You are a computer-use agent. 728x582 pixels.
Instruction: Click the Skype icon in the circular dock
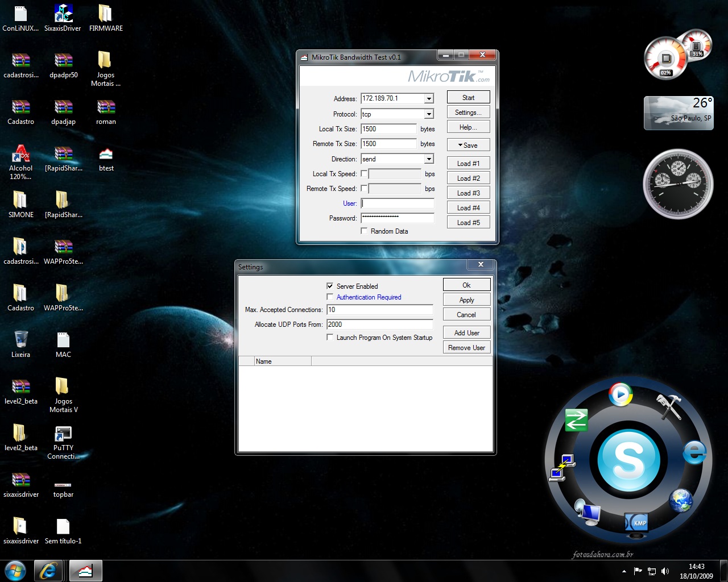click(628, 460)
